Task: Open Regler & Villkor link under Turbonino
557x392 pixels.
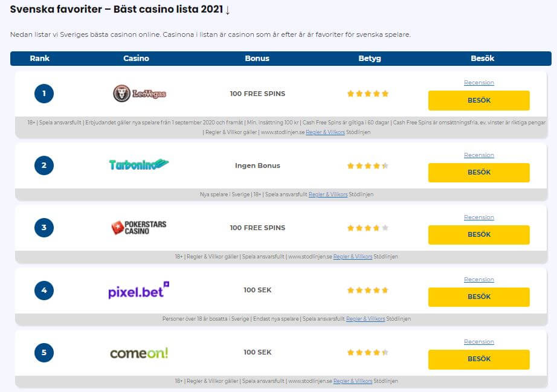Action: [x=328, y=194]
